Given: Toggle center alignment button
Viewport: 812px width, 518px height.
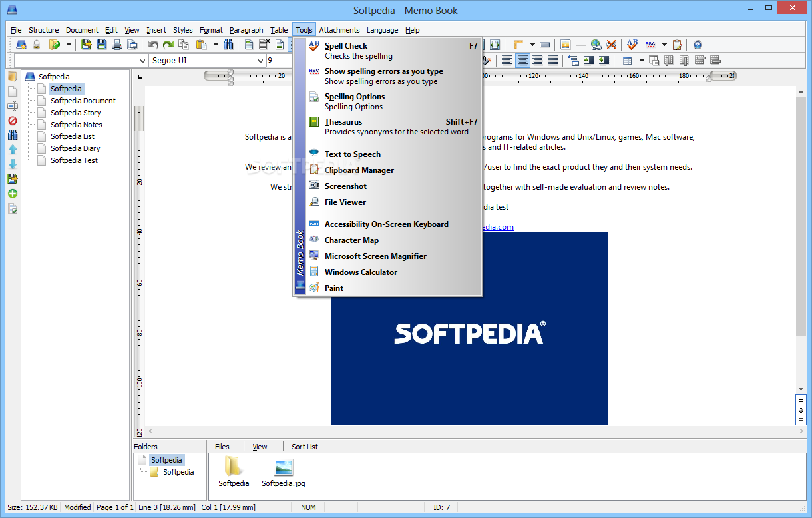Looking at the screenshot, I should [x=522, y=61].
